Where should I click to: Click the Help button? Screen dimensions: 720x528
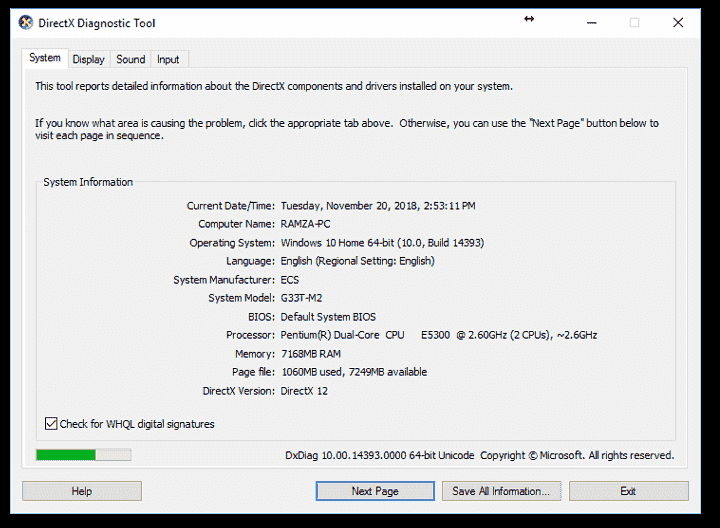pyautogui.click(x=82, y=491)
